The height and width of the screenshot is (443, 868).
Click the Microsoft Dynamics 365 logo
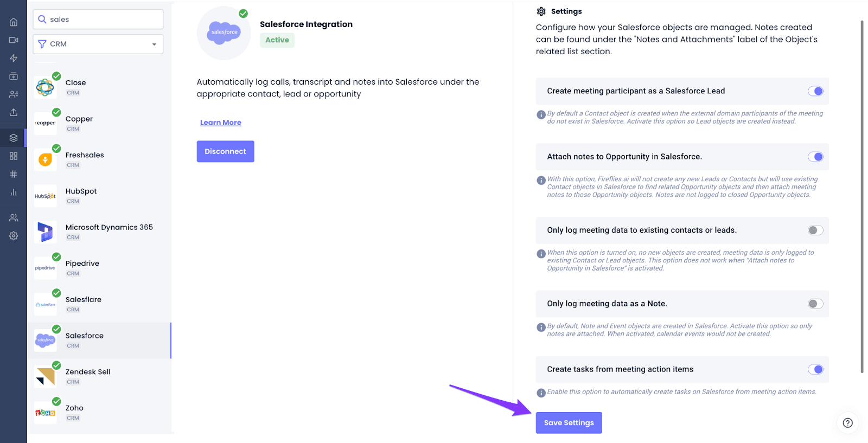[45, 232]
